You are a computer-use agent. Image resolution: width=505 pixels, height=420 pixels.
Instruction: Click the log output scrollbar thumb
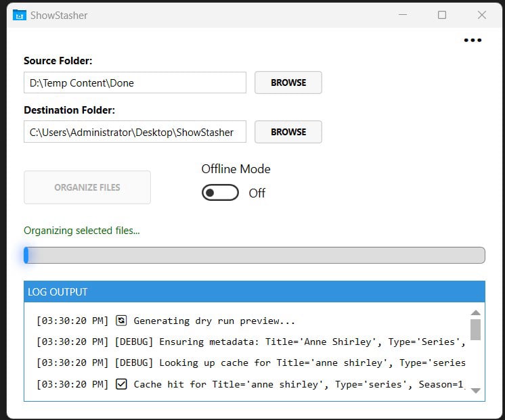[475, 329]
